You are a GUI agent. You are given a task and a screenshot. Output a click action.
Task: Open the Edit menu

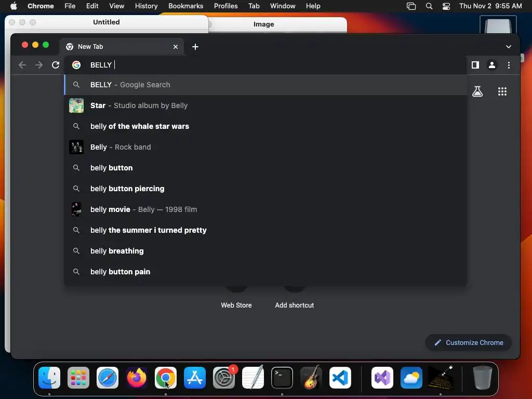point(92,6)
